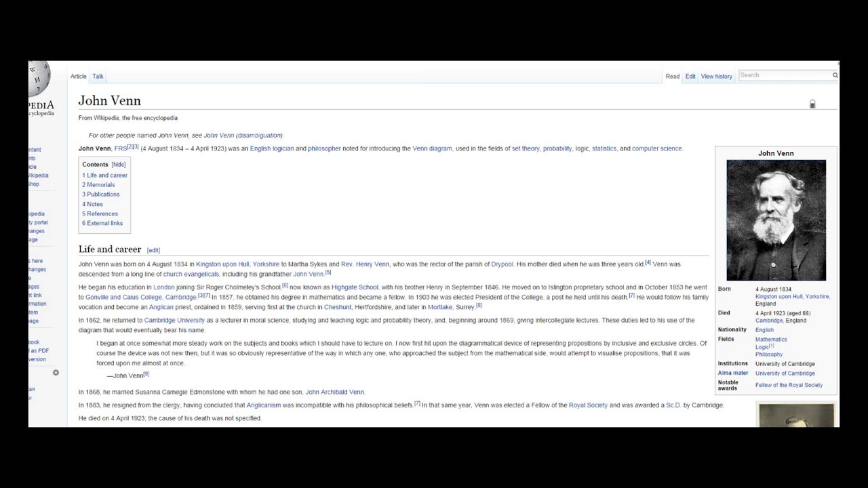Open the infobox 'English' nationality link
This screenshot has height=488, width=868.
click(764, 330)
